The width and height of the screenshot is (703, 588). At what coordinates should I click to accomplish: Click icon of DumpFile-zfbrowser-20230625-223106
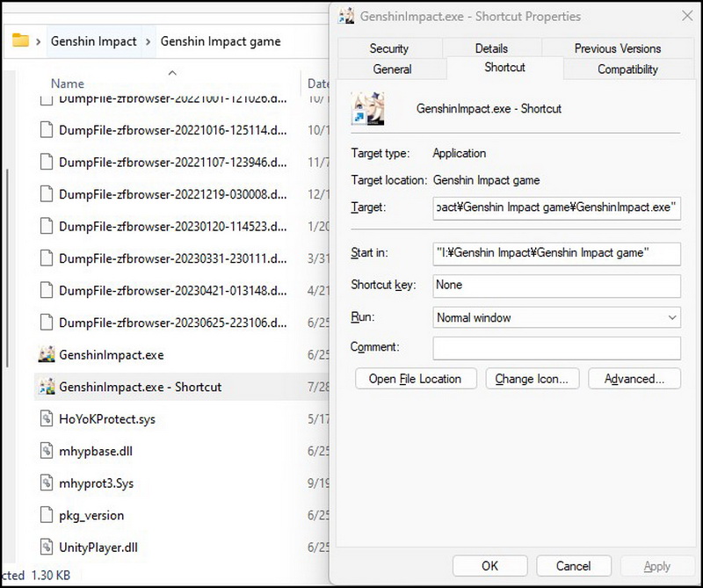[x=47, y=323]
